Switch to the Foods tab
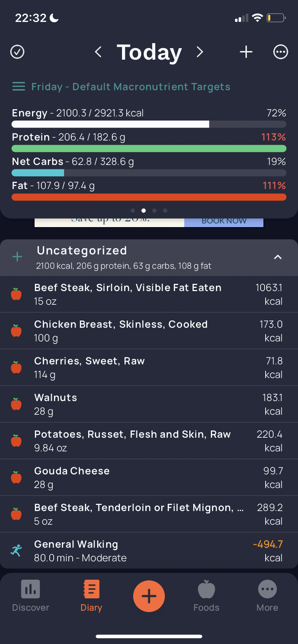The image size is (298, 644). click(x=207, y=596)
